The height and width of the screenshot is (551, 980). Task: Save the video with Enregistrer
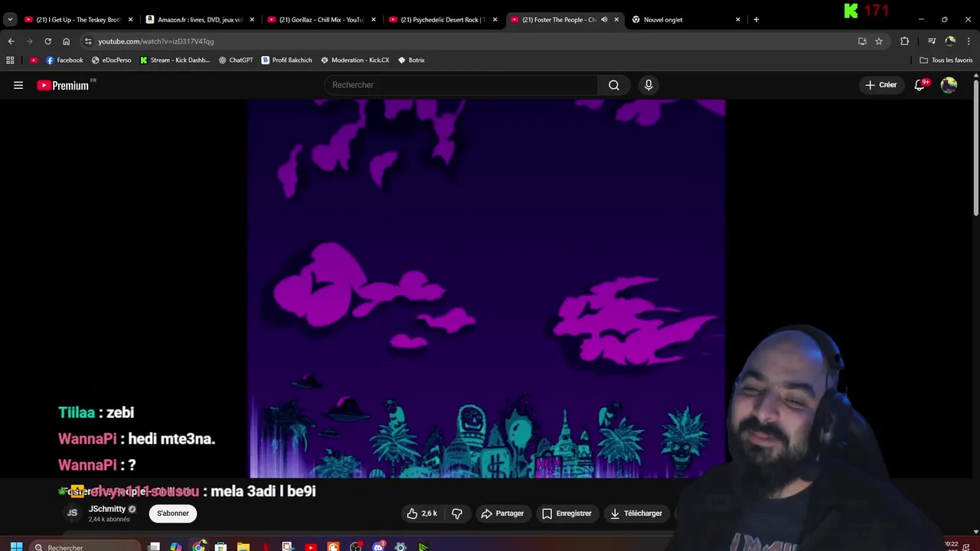567,514
